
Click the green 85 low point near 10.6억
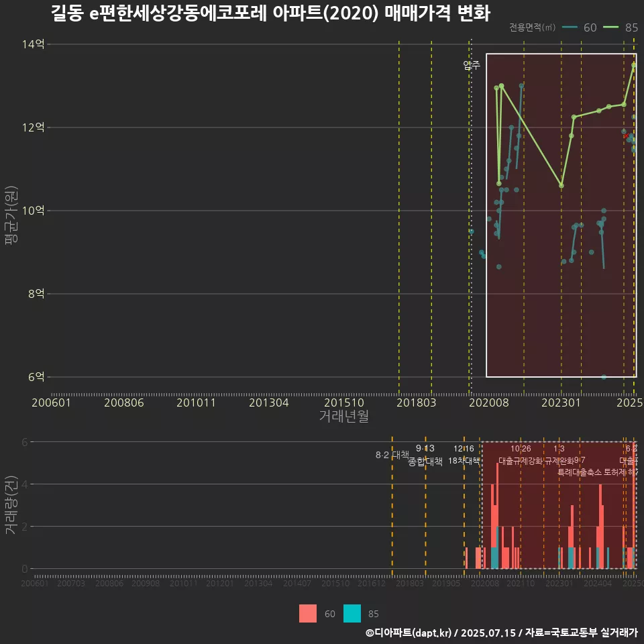[x=561, y=186]
